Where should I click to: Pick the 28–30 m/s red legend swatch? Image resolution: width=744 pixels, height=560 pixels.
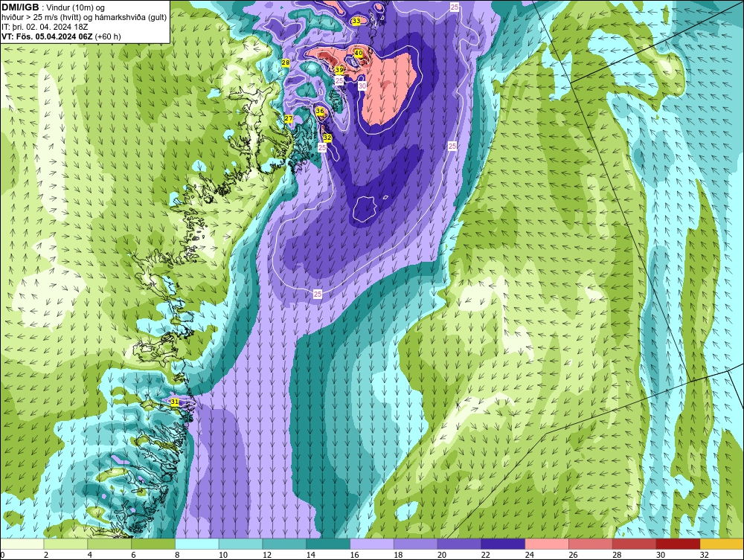[x=635, y=544]
